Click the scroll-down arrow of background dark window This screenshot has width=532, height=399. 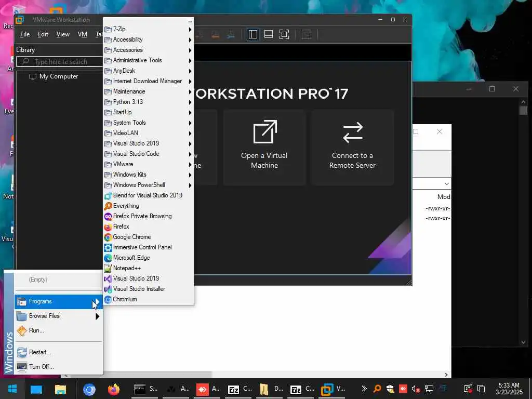[523, 343]
